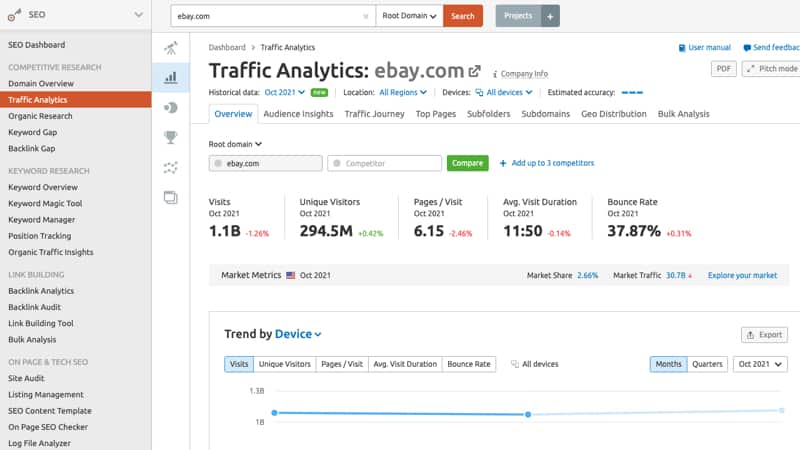Open Organic Research in the sidebar

coord(40,116)
